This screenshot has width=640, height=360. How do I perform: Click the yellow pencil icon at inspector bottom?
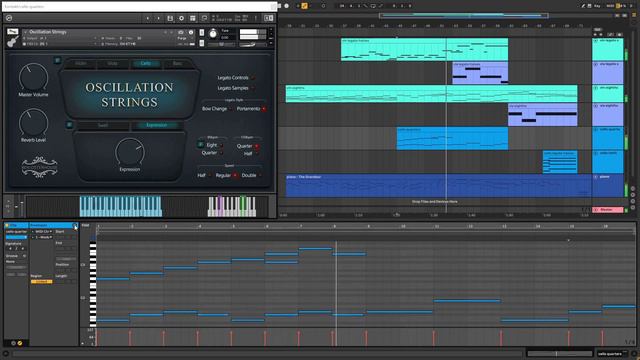20,343
